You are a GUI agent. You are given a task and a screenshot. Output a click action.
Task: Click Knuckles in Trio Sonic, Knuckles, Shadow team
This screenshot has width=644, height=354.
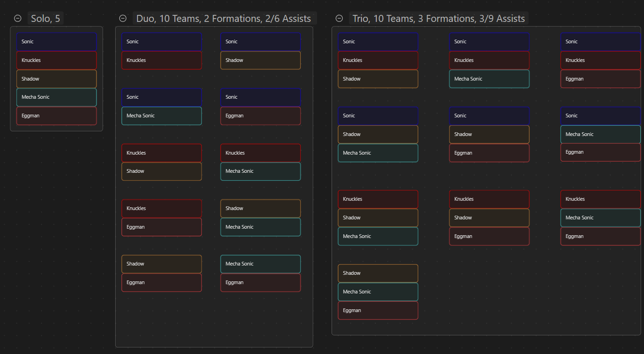click(x=378, y=61)
